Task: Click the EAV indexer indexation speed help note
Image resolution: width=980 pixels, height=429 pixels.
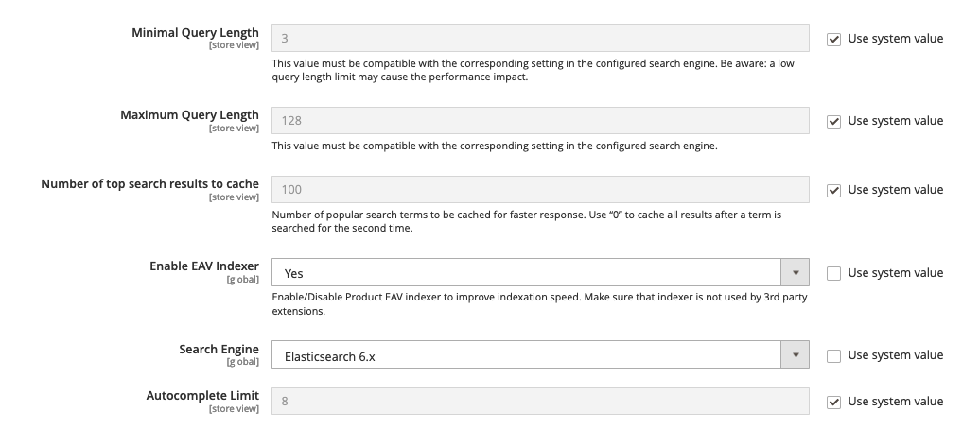Action: (539, 304)
